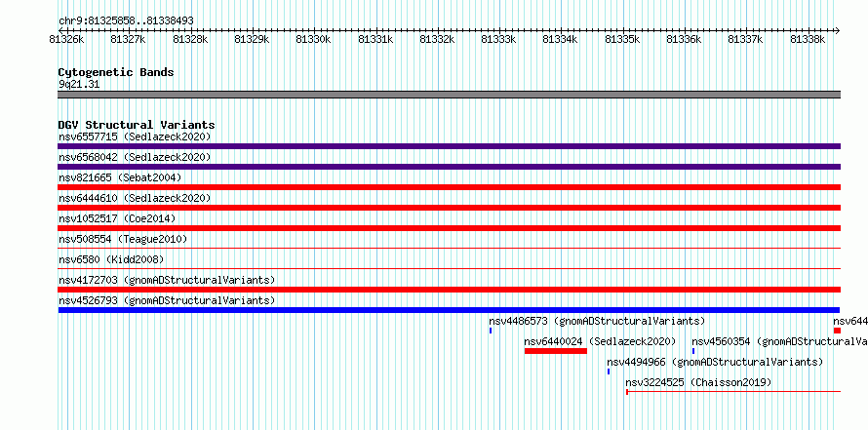Viewport: 868px width, 430px height.
Task: Click the nsv6557715 (Sedlazeck2020) label
Action: click(x=135, y=137)
